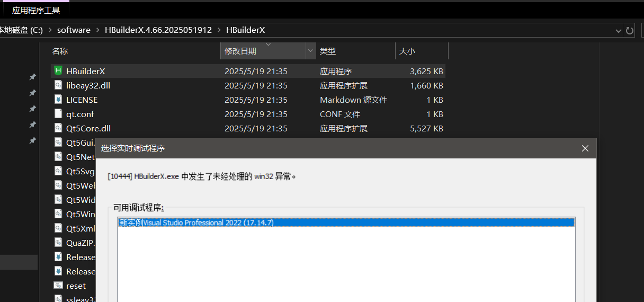644x302 pixels.
Task: Select the LICENSE file name
Action: tap(82, 100)
